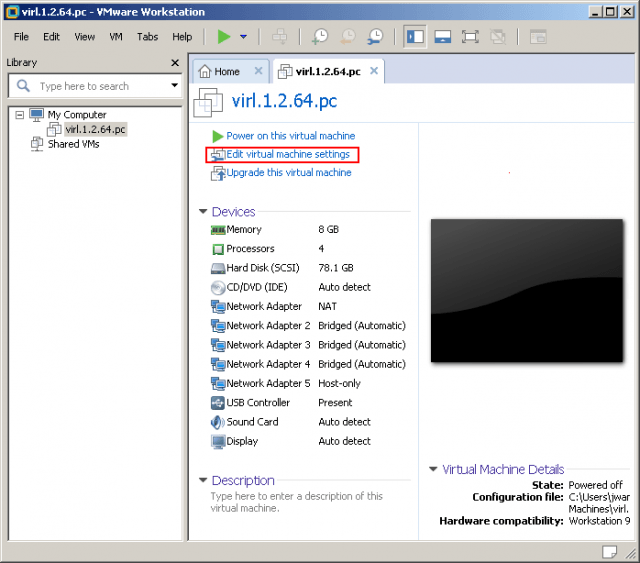Close the virl.1.2.64.pc tab
The width and height of the screenshot is (640, 563).
(x=374, y=71)
